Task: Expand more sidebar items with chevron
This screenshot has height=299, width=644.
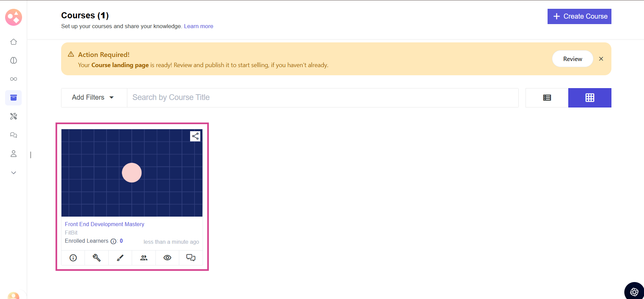Action: (x=14, y=173)
